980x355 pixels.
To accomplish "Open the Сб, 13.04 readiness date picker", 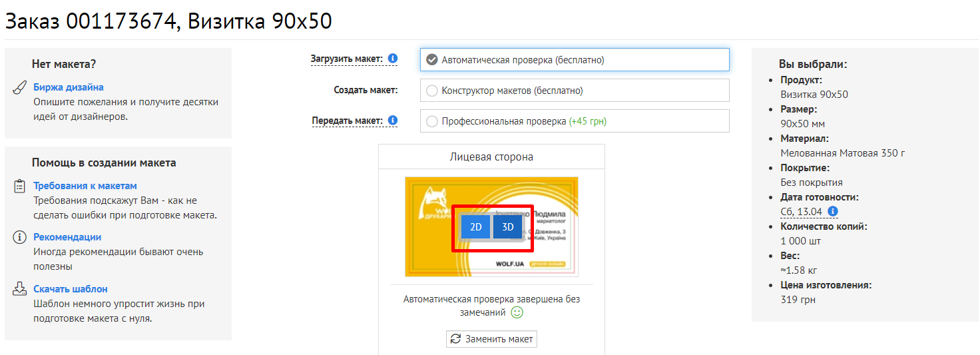I will [801, 212].
